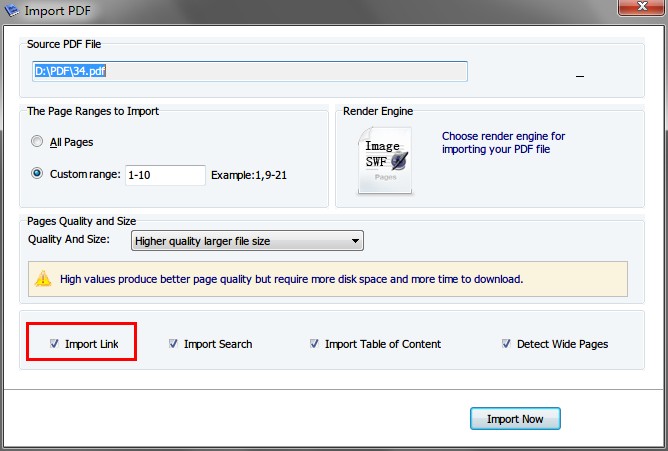The width and height of the screenshot is (668, 451).
Task: Select the Custom range radio button
Action: point(37,174)
